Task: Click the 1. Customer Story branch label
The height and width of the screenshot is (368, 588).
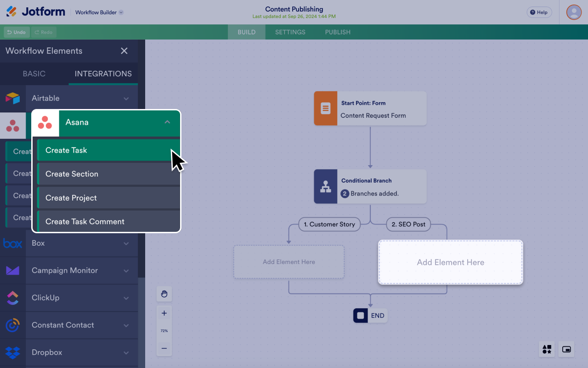Action: 329,224
